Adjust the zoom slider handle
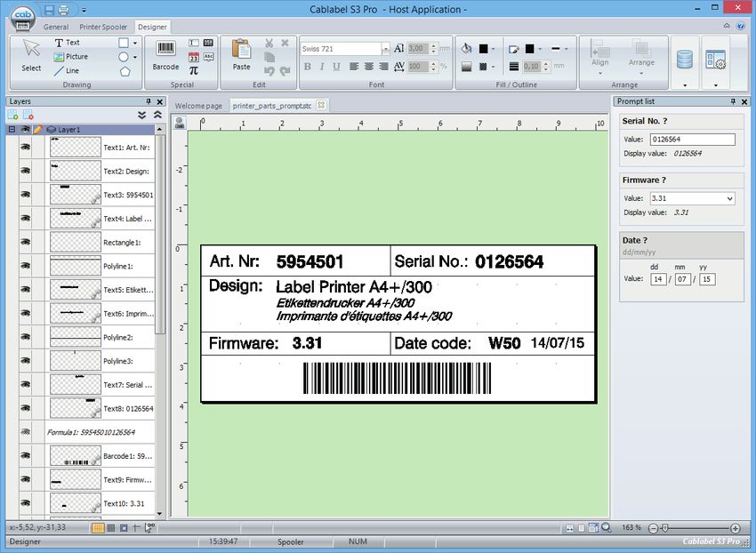The height and width of the screenshot is (553, 756). pyautogui.click(x=664, y=528)
